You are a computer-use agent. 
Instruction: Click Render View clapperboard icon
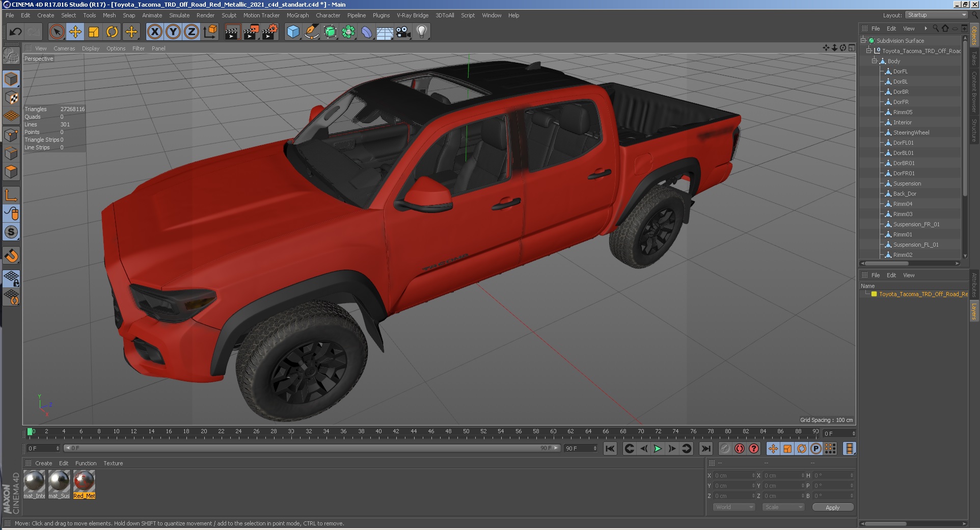click(232, 32)
